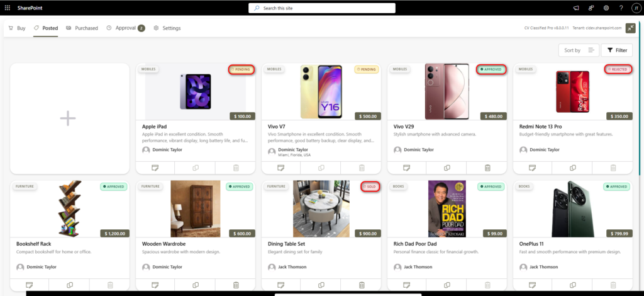Duplicate the OnePlus 11 listing
Screen dimensions: 644x296
(572, 285)
